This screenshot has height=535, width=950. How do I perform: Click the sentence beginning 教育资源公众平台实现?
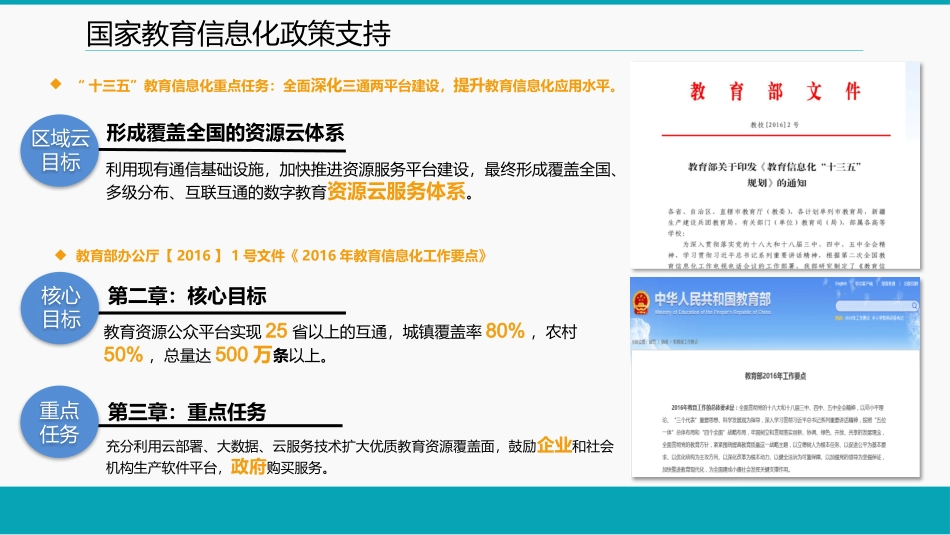click(x=340, y=343)
